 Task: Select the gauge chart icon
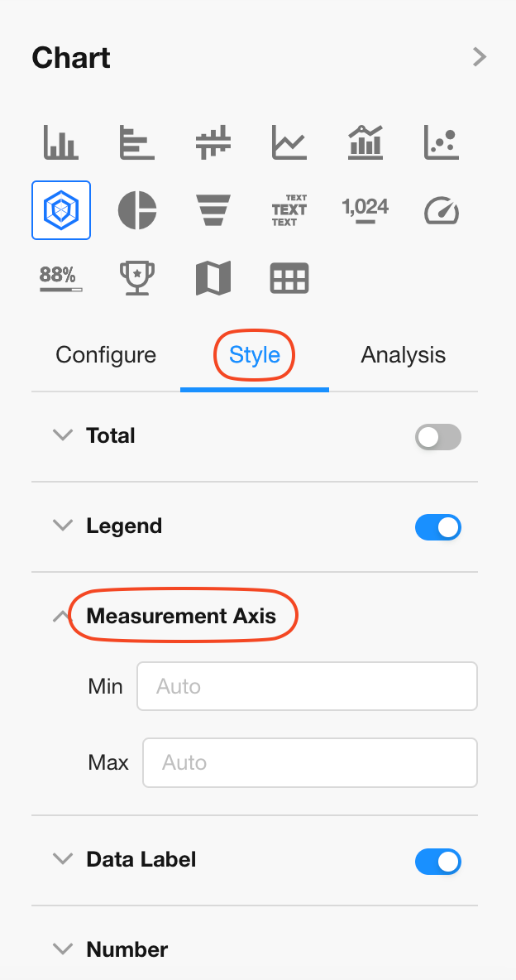(x=441, y=210)
